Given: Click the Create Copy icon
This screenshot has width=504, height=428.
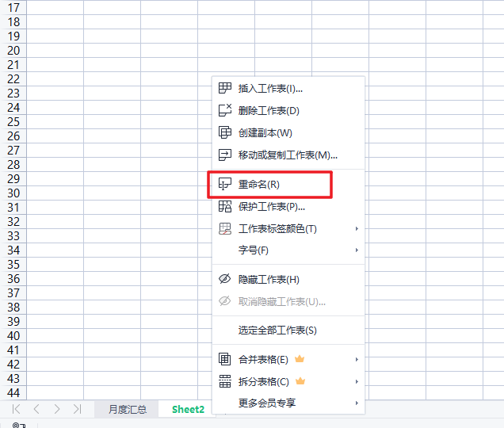Looking at the screenshot, I should (x=225, y=132).
